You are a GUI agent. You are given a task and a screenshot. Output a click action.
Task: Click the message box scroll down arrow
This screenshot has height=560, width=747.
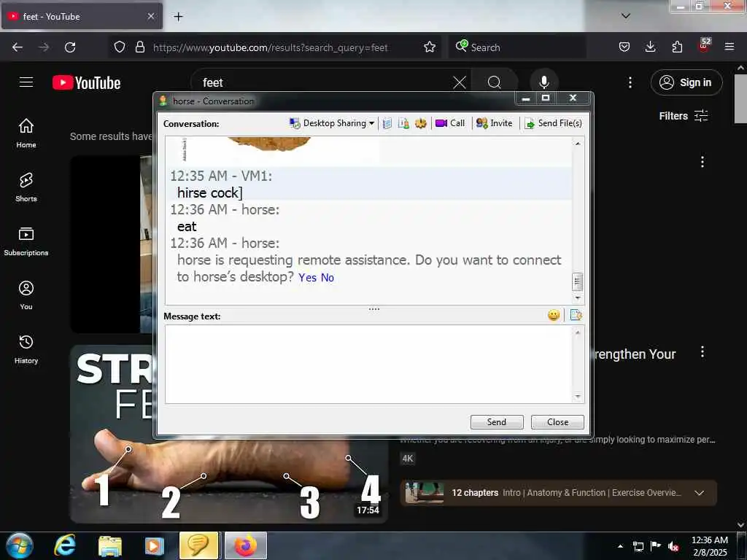[x=578, y=397]
